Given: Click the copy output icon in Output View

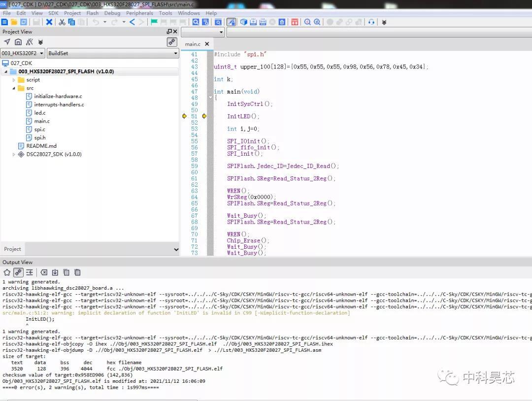Looking at the screenshot, I should 66,272.
